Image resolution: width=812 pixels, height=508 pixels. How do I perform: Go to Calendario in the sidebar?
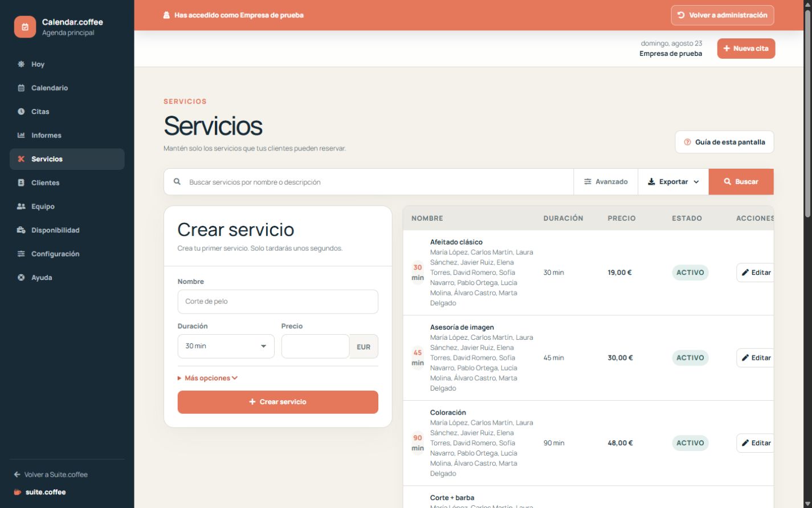[x=67, y=88]
